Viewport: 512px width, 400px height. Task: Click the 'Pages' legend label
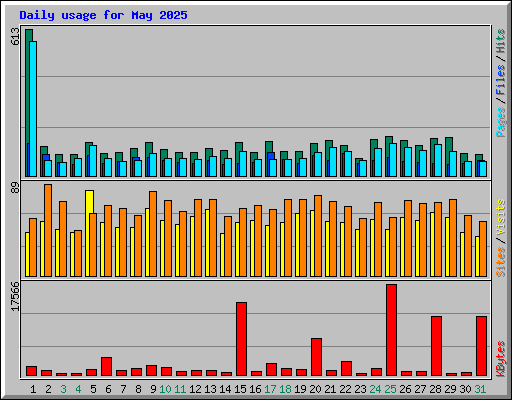pyautogui.click(x=501, y=122)
